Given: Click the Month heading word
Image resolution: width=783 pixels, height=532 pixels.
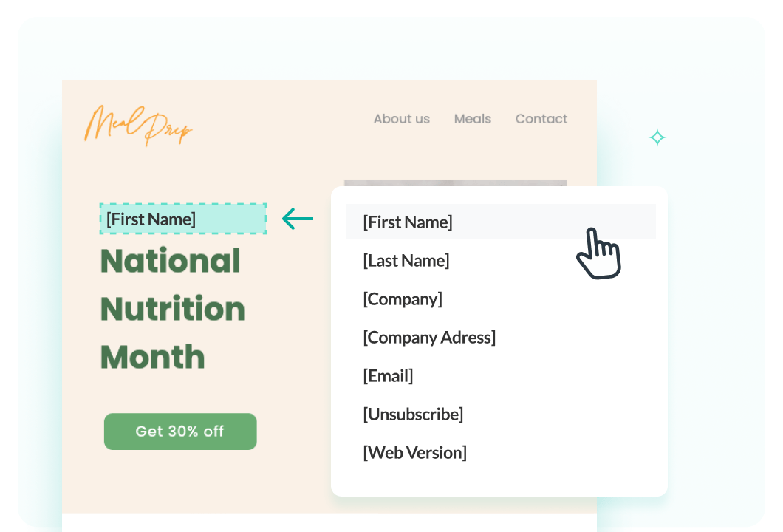Looking at the screenshot, I should (x=153, y=357).
